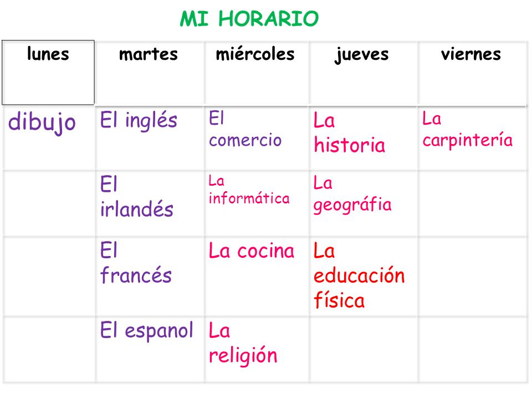Select the El francés cell
Viewport: 532px width, 399px height.
coord(150,276)
